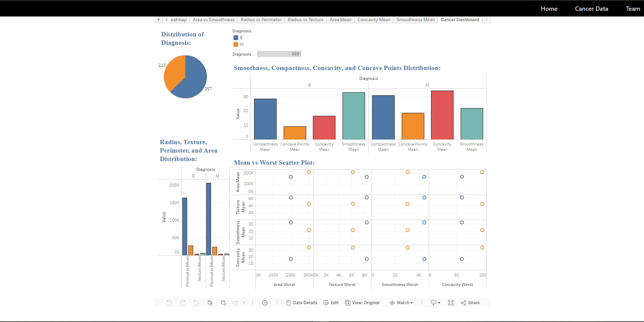Click the tall blue bar under diagnosis M
The width and height of the screenshot is (644, 322).
pos(209,219)
